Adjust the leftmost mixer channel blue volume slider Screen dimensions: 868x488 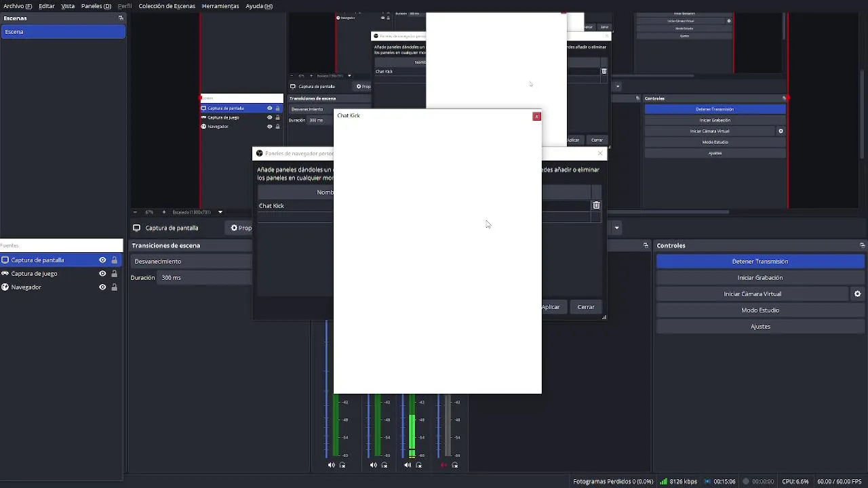pyautogui.click(x=326, y=388)
